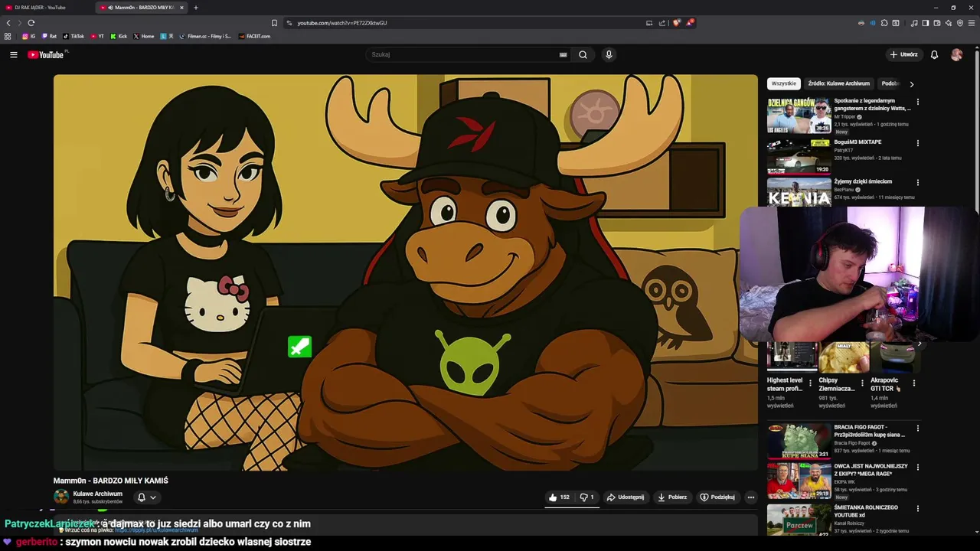Open more actions for the video
Viewport: 980px width, 551px height.
750,497
